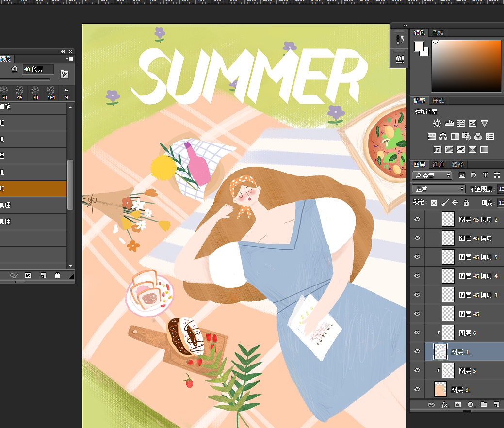The width and height of the screenshot is (504, 428).
Task: Add a Threshold adjustment layer
Action: (x=461, y=150)
